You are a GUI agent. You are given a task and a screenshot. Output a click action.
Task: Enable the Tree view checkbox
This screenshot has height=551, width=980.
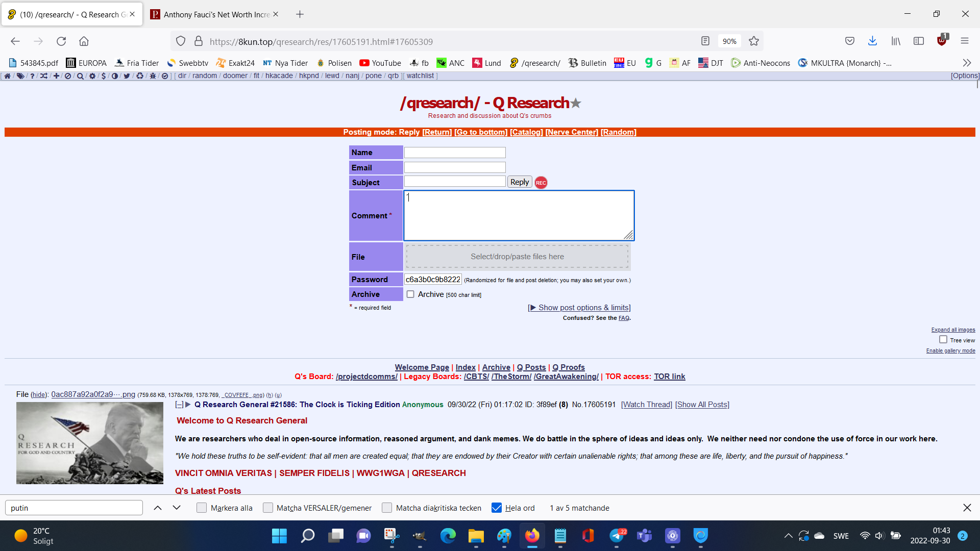point(943,340)
